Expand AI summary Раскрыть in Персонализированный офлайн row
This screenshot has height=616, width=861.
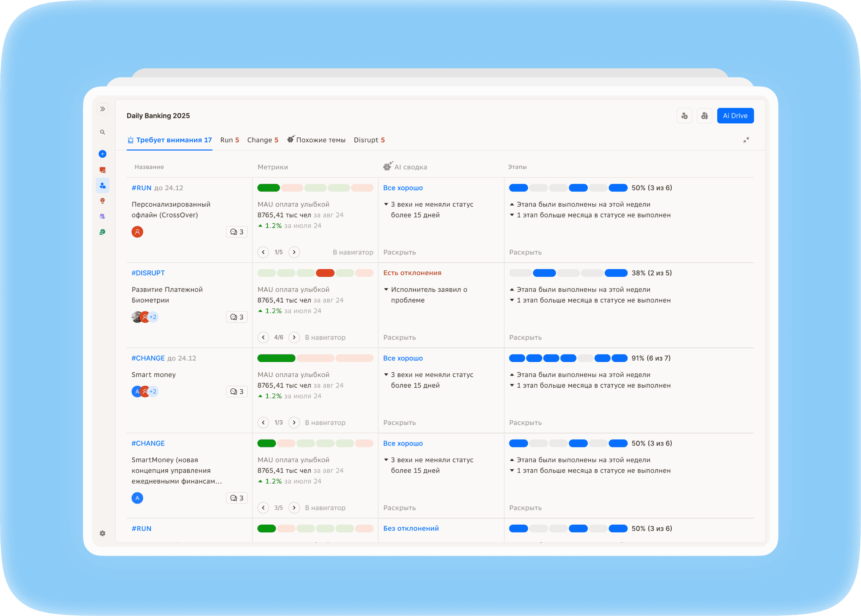click(x=400, y=252)
